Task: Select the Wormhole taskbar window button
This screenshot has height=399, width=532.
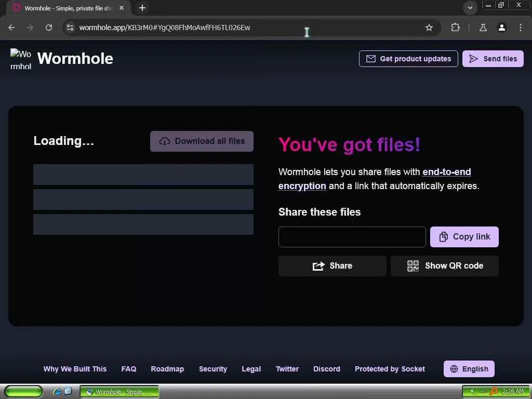Action: [119, 392]
